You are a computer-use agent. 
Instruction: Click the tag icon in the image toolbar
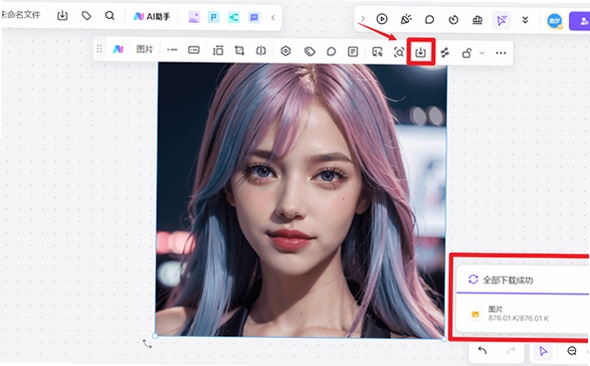(x=310, y=51)
